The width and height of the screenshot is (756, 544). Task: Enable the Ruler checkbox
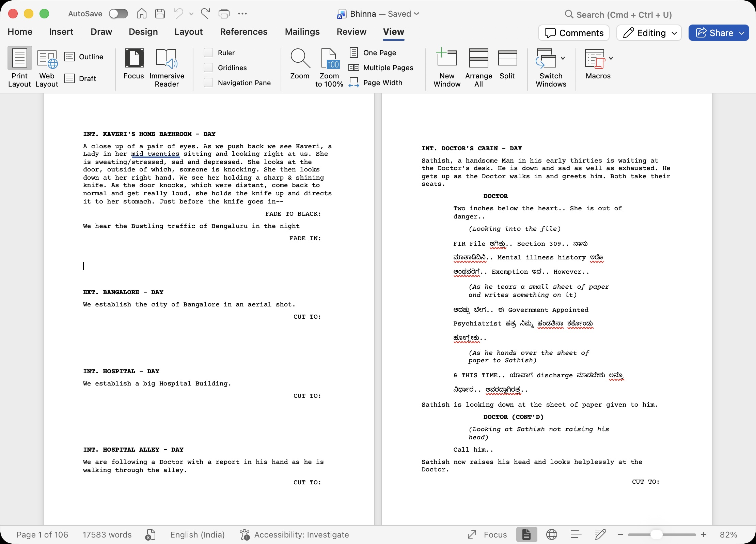coord(208,52)
